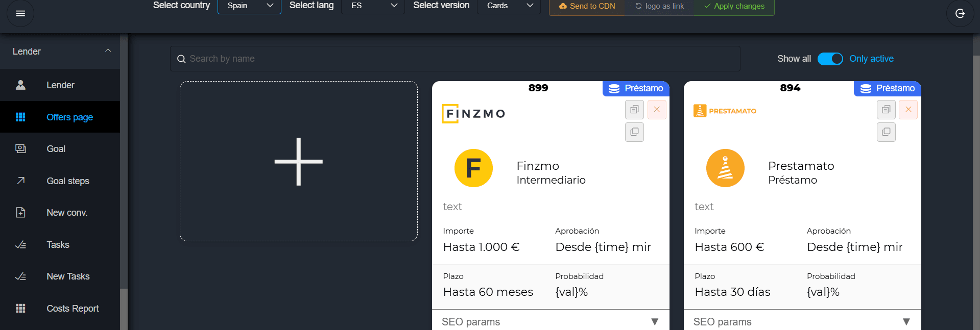Click the Finzmo logo image
980x330 pixels.
tap(473, 114)
